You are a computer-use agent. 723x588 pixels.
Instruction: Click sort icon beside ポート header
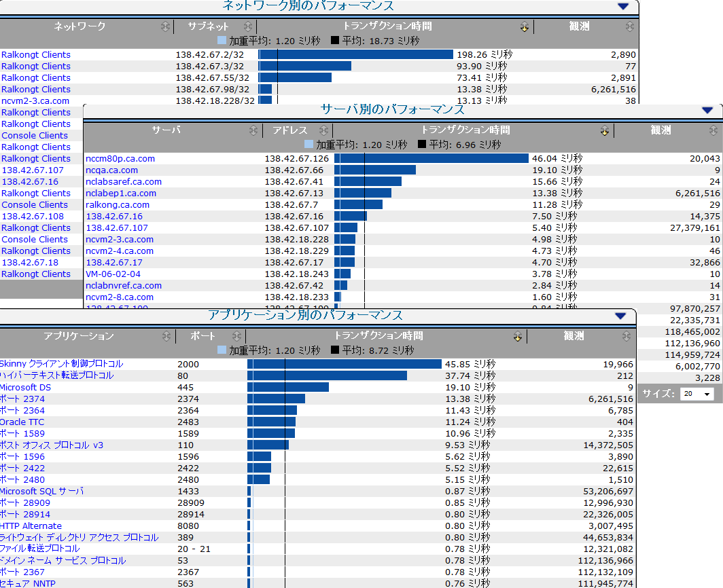(x=236, y=336)
